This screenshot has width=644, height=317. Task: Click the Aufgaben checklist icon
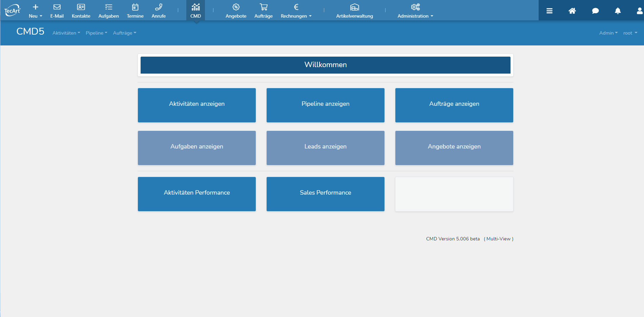tap(108, 7)
